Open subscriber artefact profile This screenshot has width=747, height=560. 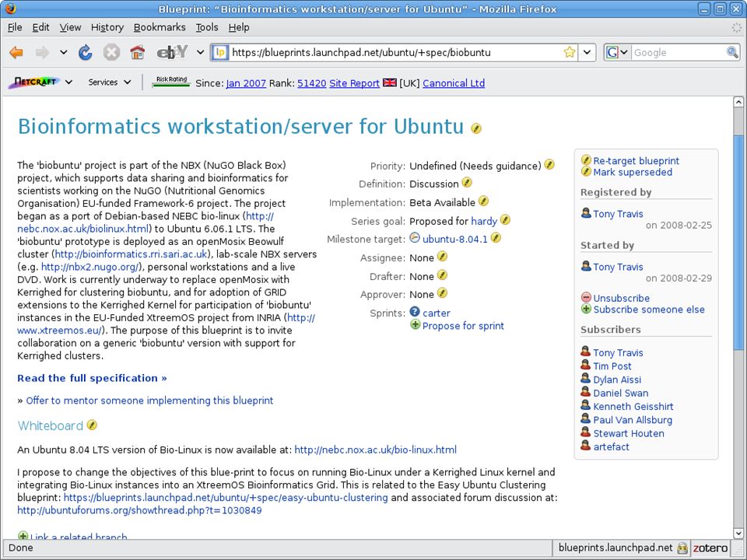coord(612,446)
